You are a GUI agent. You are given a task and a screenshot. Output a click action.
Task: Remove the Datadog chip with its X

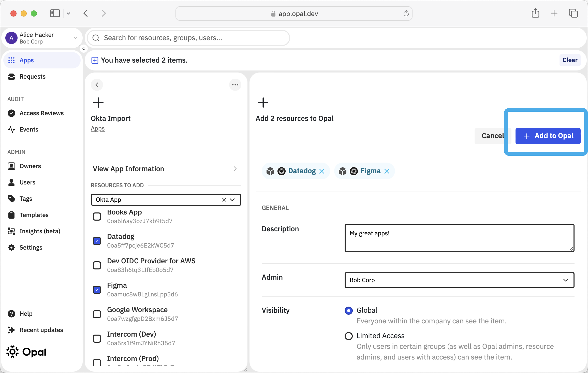pyautogui.click(x=322, y=171)
